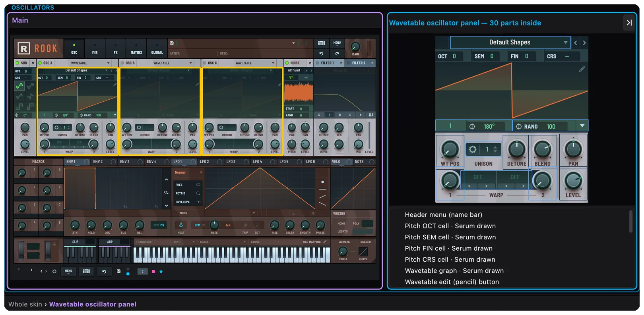Toggle the OSC A power LED
The width and height of the screenshot is (644, 315).
coord(40,63)
